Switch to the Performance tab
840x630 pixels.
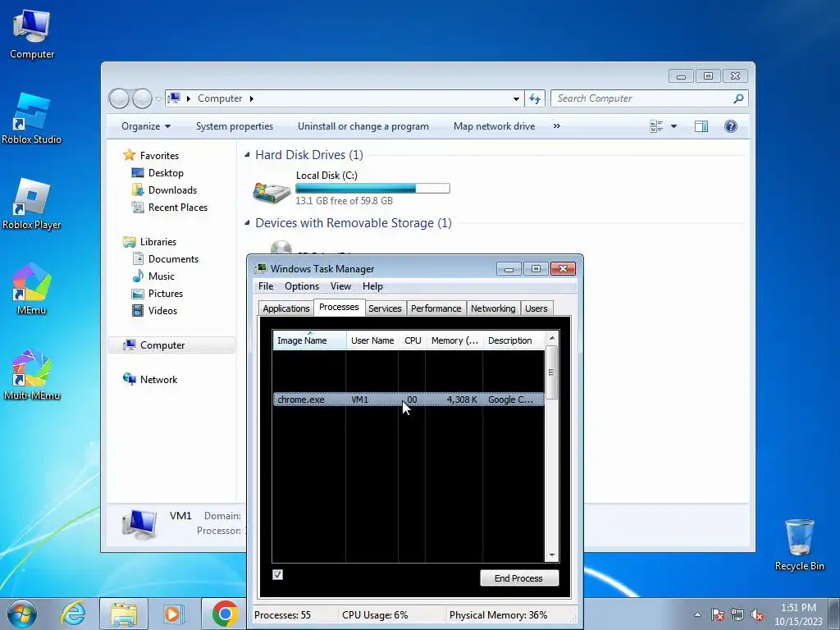pos(436,308)
